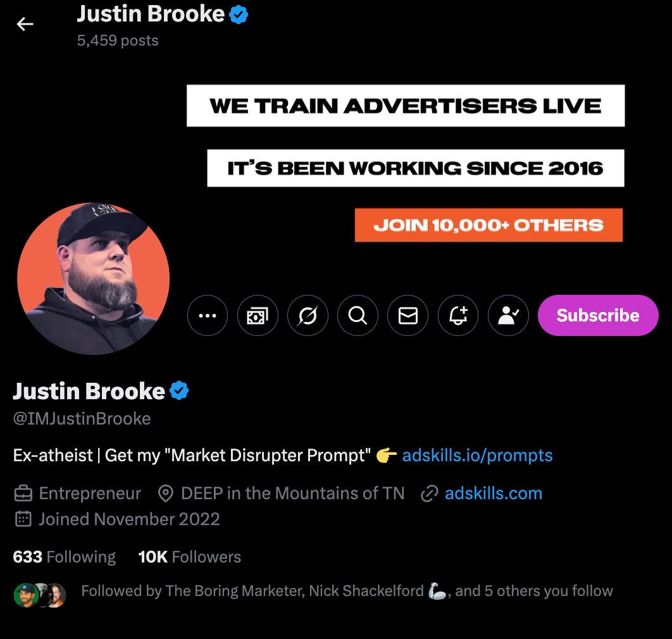Viewport: 672px width, 639px height.
Task: Click the verified badge beside the profile name
Action: point(179,390)
